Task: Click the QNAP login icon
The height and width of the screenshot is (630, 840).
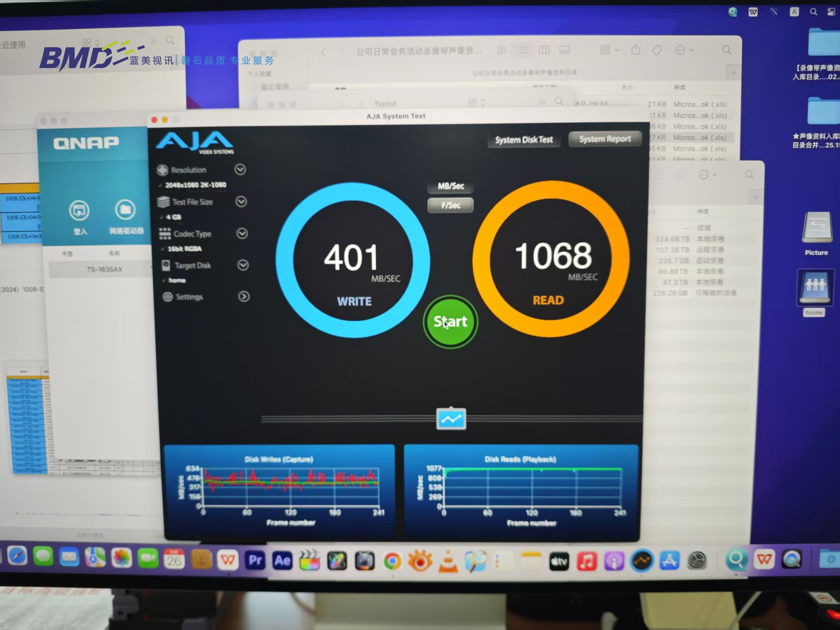Action: [x=79, y=211]
